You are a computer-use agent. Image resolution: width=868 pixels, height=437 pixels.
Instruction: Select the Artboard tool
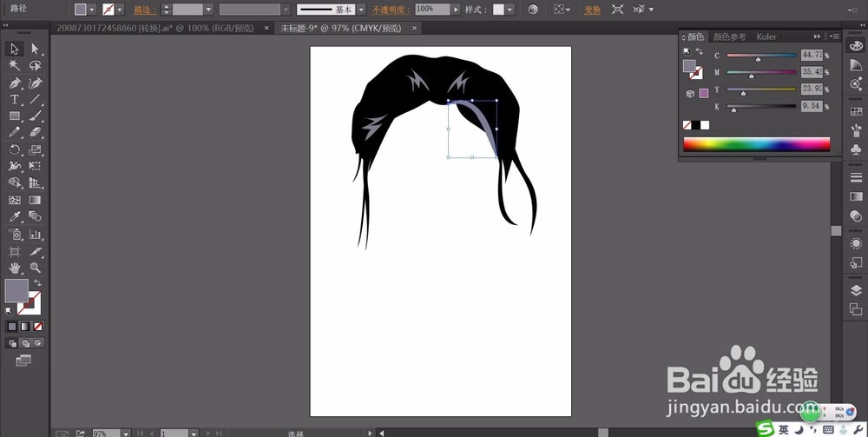pos(15,251)
